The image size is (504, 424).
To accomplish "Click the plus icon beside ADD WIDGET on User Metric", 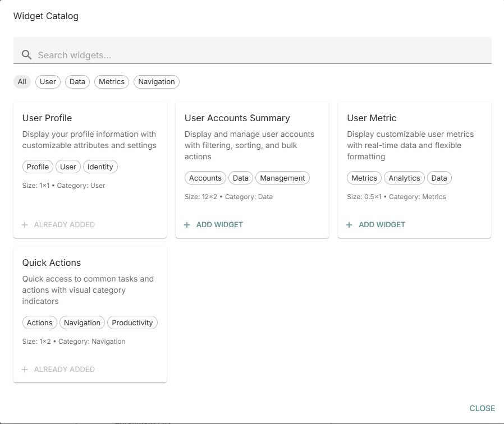I will point(349,224).
